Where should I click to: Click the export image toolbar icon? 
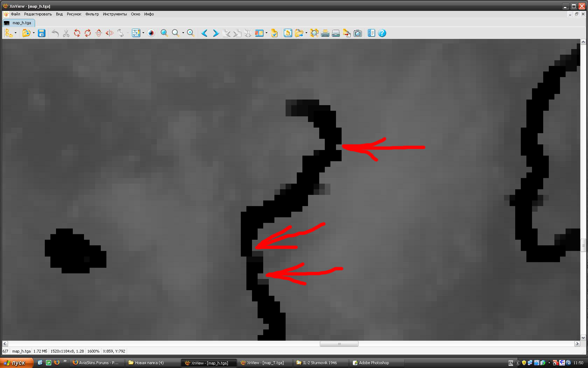pyautogui.click(x=347, y=33)
